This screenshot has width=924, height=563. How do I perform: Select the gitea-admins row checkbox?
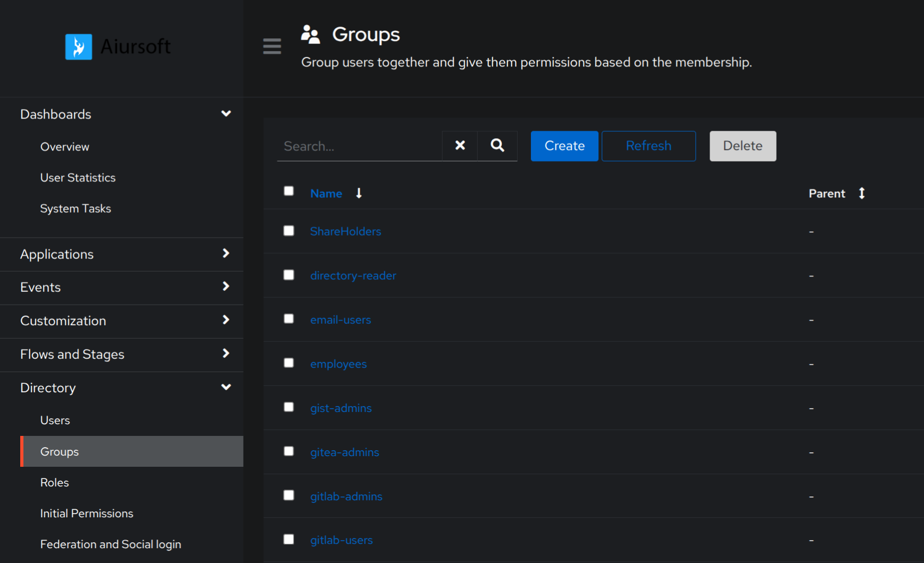point(289,451)
